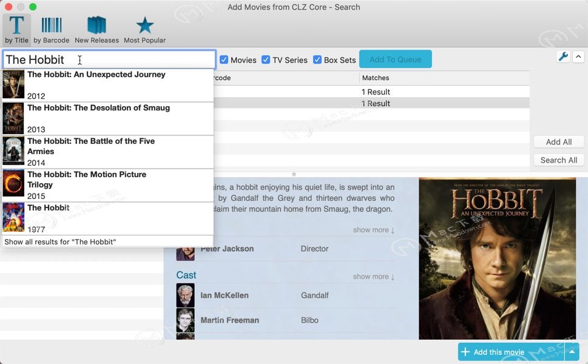Click the Add this movie button

511,352
